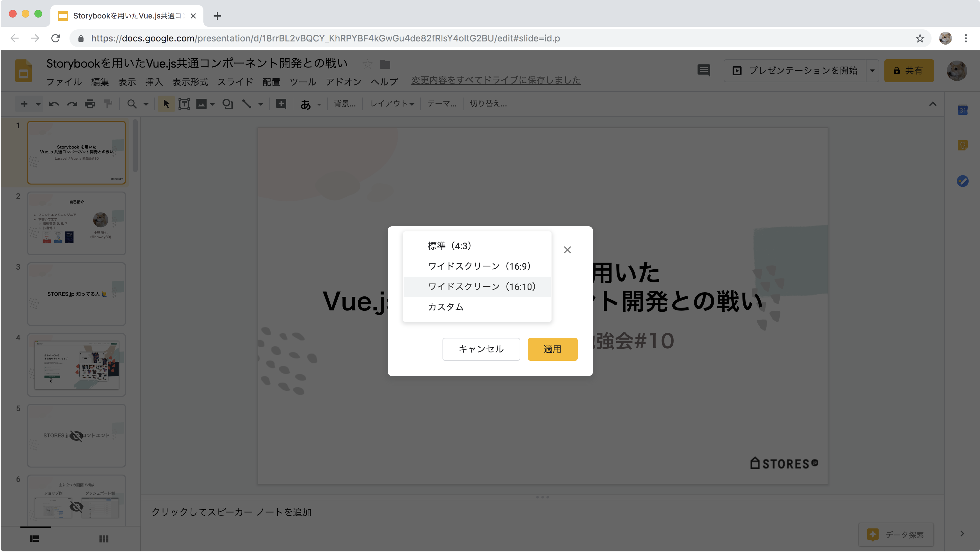The width and height of the screenshot is (980, 552).
Task: Open the レイアウト dropdown
Action: [x=392, y=104]
